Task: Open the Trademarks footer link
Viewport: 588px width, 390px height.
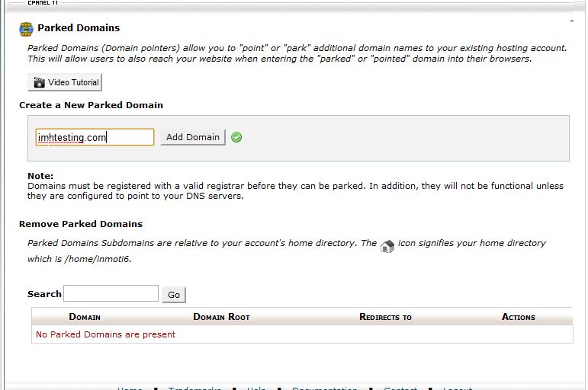Action: [194, 388]
